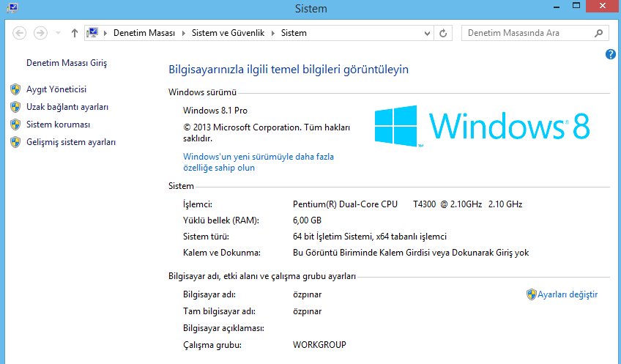621x364 pixels.
Task: Click the search magnifier icon
Action: tap(599, 33)
